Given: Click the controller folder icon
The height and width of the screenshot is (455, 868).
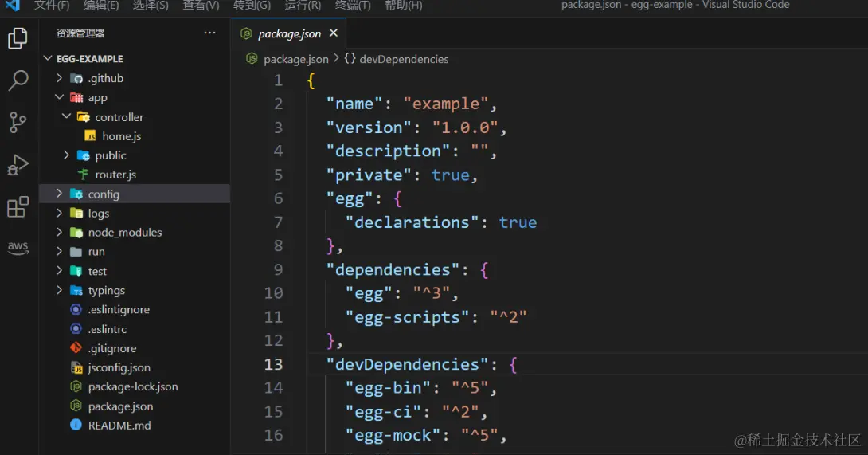Looking at the screenshot, I should coord(84,117).
